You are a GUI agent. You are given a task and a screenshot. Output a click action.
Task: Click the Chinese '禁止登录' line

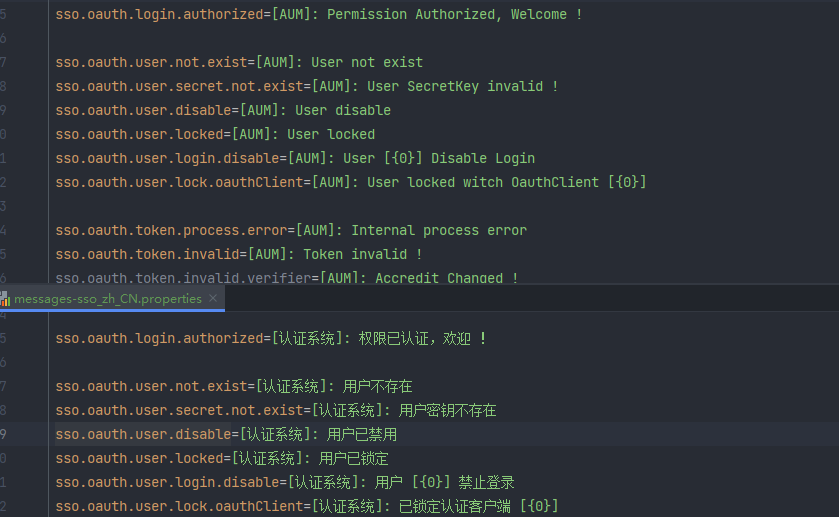[x=285, y=482]
